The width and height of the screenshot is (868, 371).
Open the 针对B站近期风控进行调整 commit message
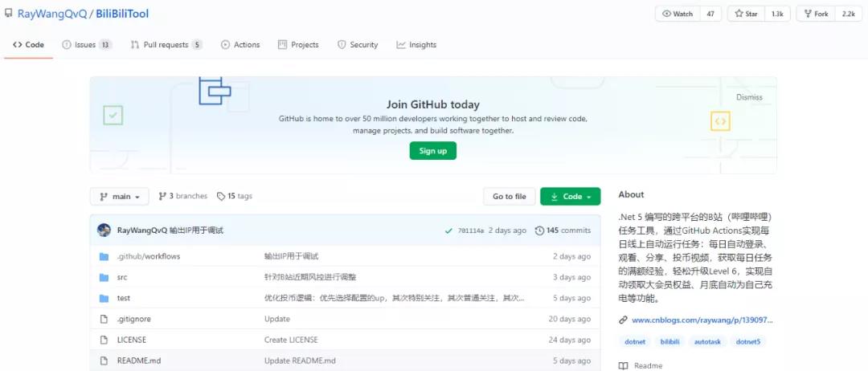click(x=310, y=278)
